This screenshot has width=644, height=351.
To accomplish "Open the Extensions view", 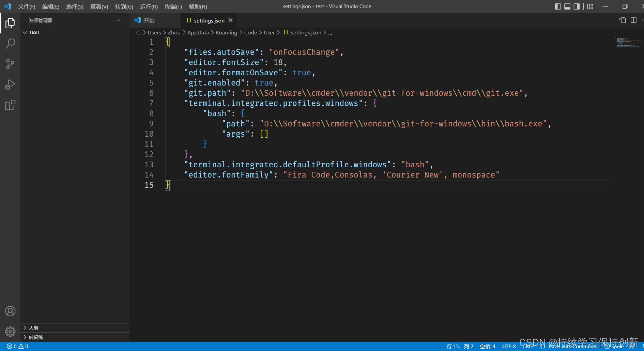I will pyautogui.click(x=10, y=105).
